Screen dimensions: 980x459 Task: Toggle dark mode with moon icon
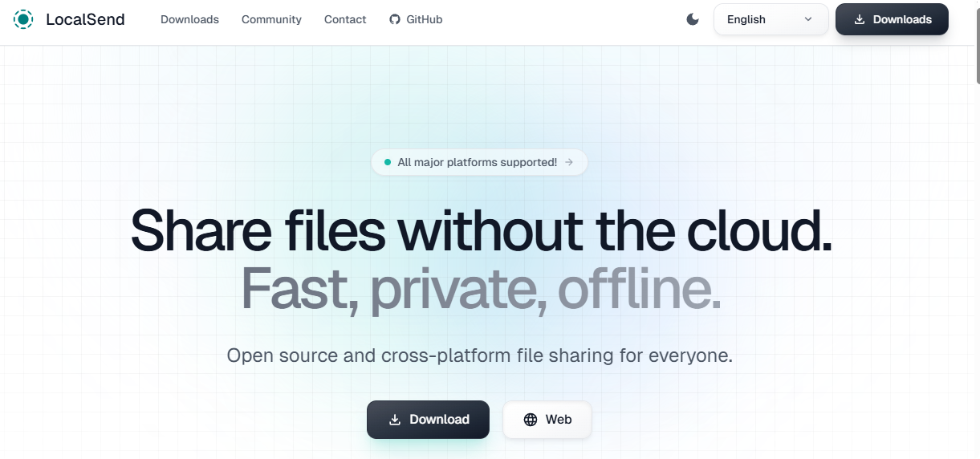coord(693,19)
